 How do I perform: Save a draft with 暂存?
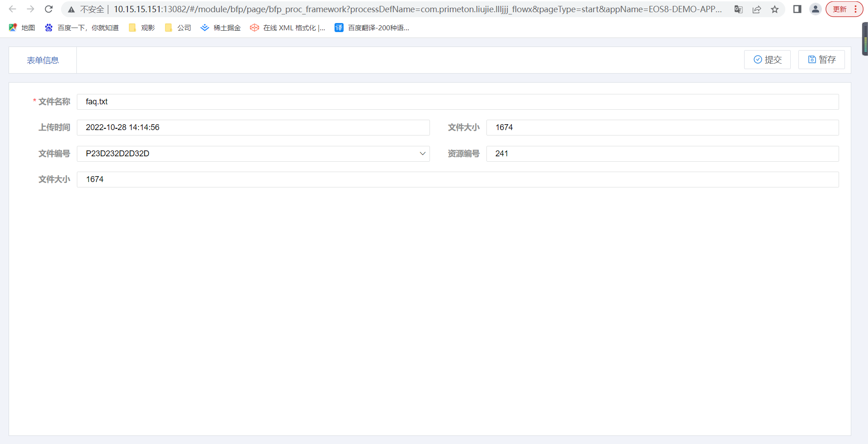click(x=821, y=60)
